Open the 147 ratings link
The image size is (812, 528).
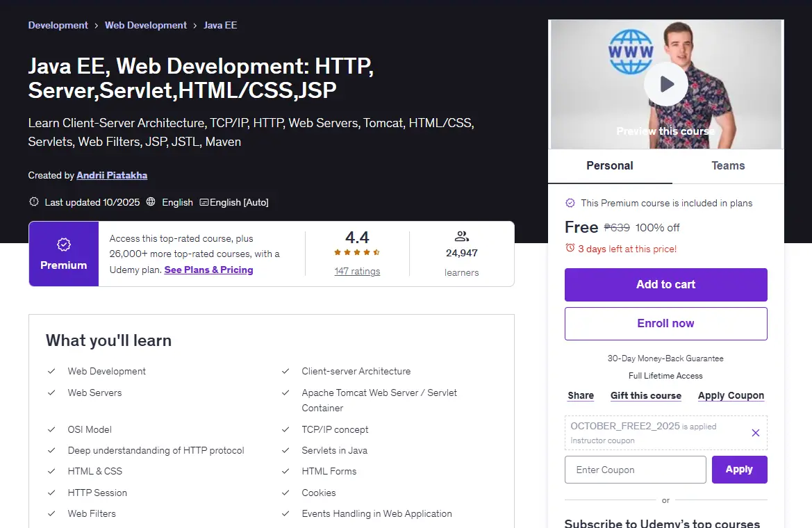pyautogui.click(x=357, y=271)
